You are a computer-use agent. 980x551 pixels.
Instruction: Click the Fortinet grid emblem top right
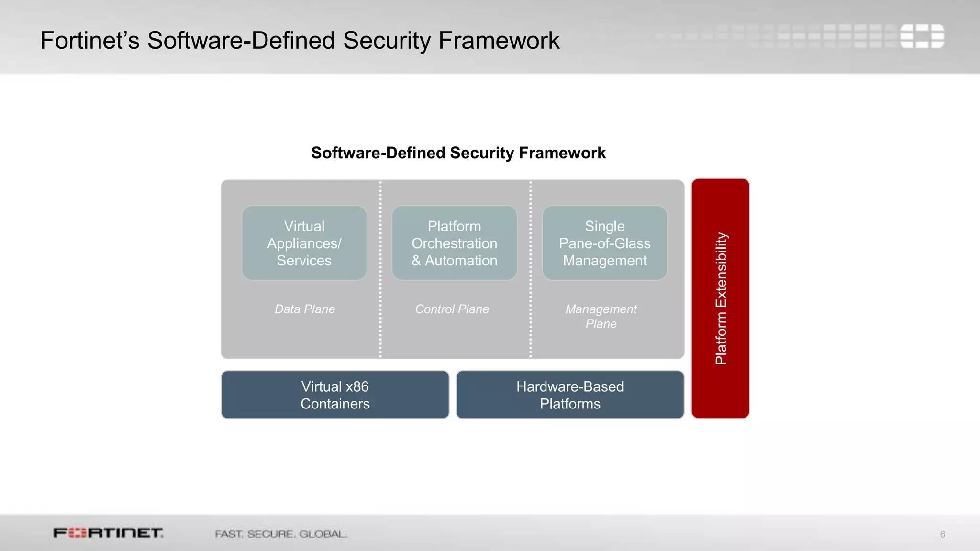click(x=921, y=36)
